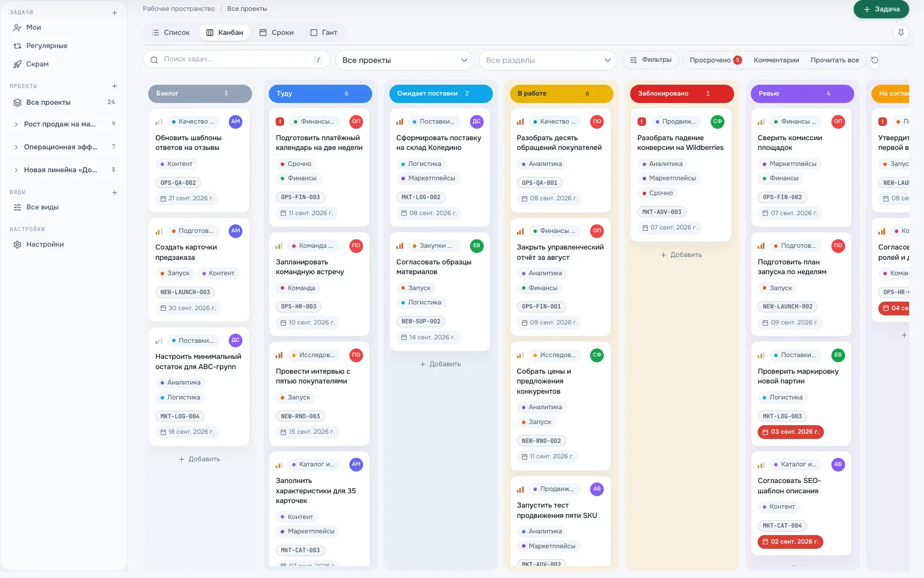
Task: Go to Рабочее пространство breadcrumb
Action: [x=179, y=9]
